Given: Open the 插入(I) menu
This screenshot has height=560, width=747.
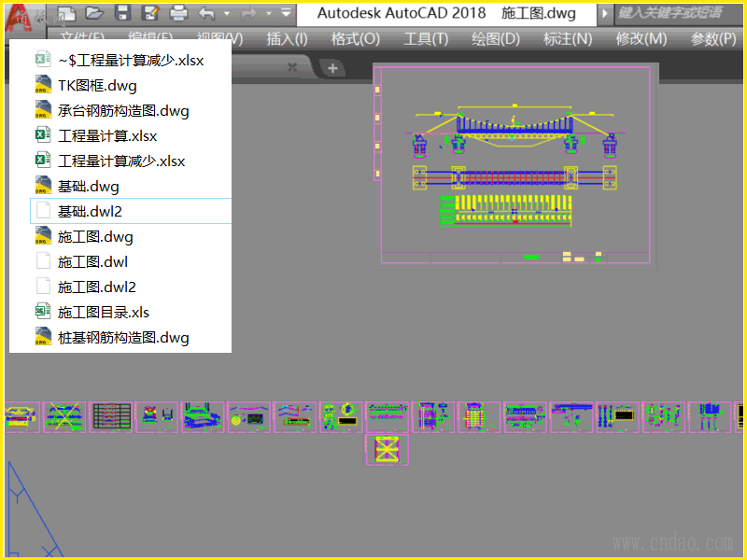Looking at the screenshot, I should [287, 38].
